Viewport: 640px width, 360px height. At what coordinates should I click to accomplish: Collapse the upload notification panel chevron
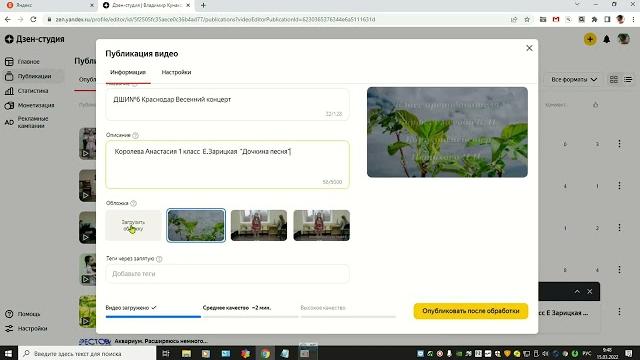click(577, 291)
